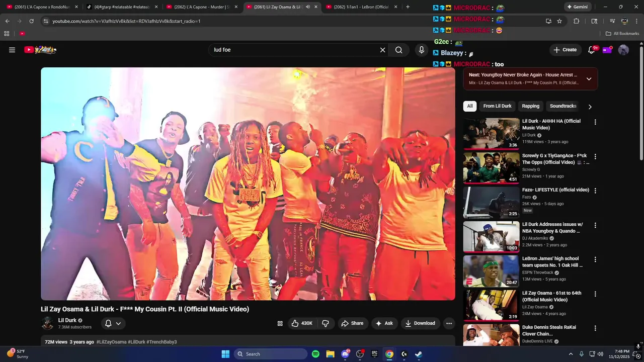The image size is (644, 362).
Task: Click the Lil Durk channel avatar
Action: [x=48, y=323]
